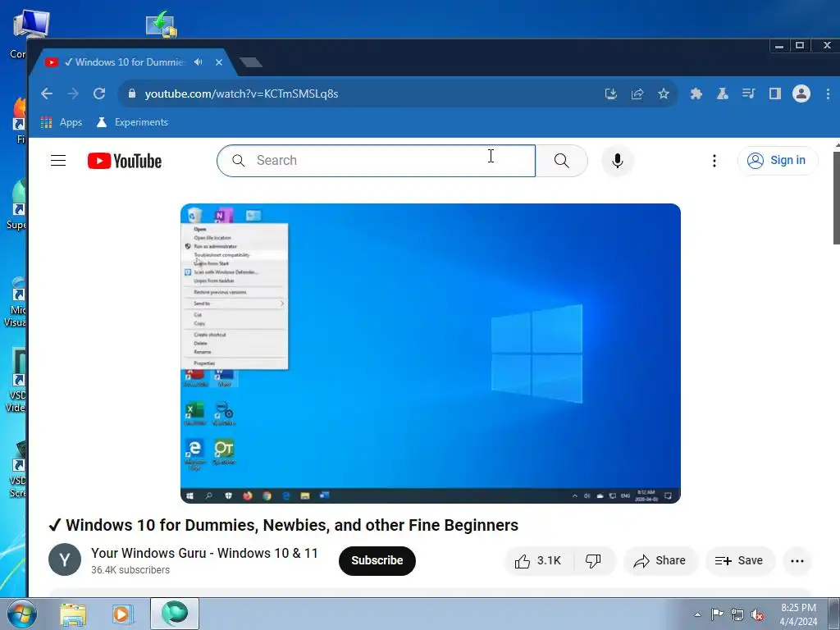The height and width of the screenshot is (630, 840).
Task: Click 36.4K subscribers text
Action: 130,571
